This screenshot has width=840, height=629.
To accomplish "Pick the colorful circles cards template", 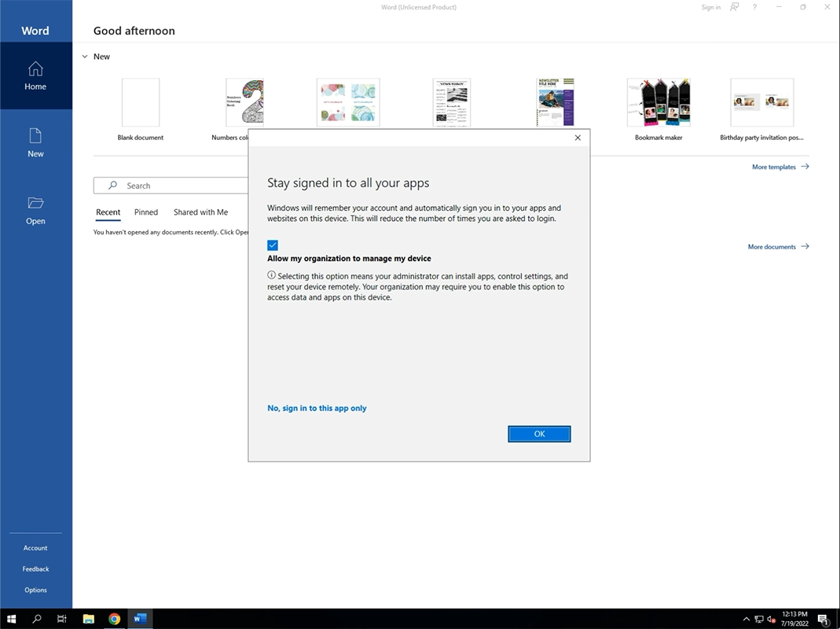I will [x=348, y=102].
